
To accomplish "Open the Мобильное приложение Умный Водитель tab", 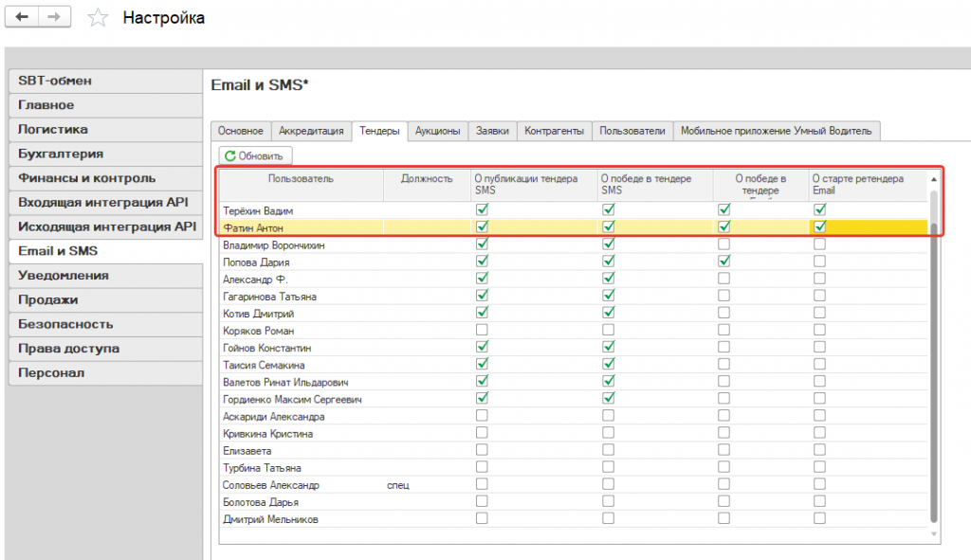I will pos(776,131).
